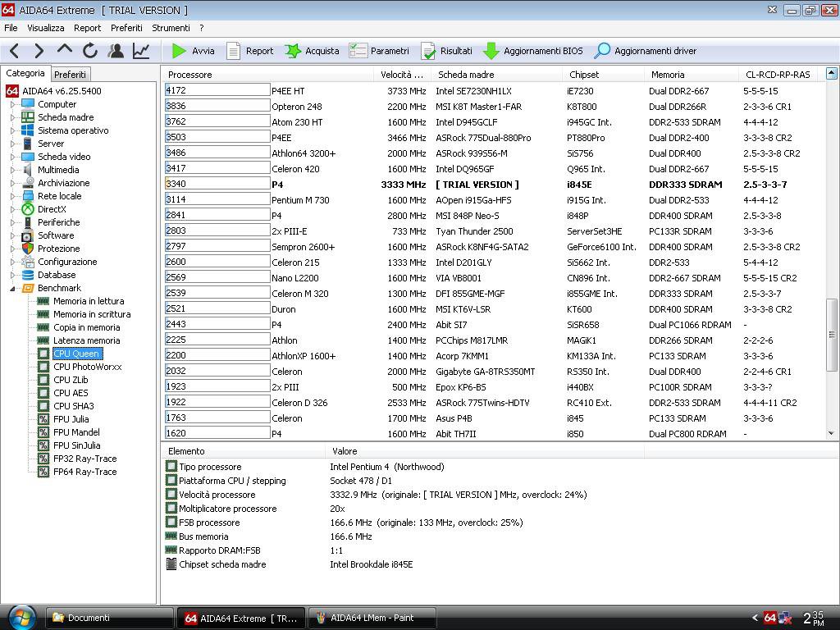The image size is (840, 630).
Task: Start the benchmark with Avvia
Action: click(194, 51)
